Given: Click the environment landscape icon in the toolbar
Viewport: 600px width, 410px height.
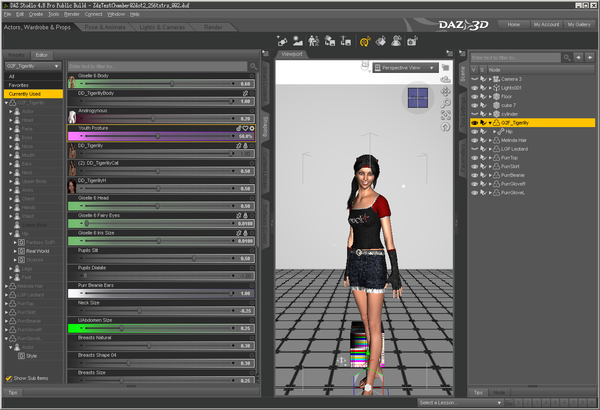Looking at the screenshot, I should [x=298, y=41].
